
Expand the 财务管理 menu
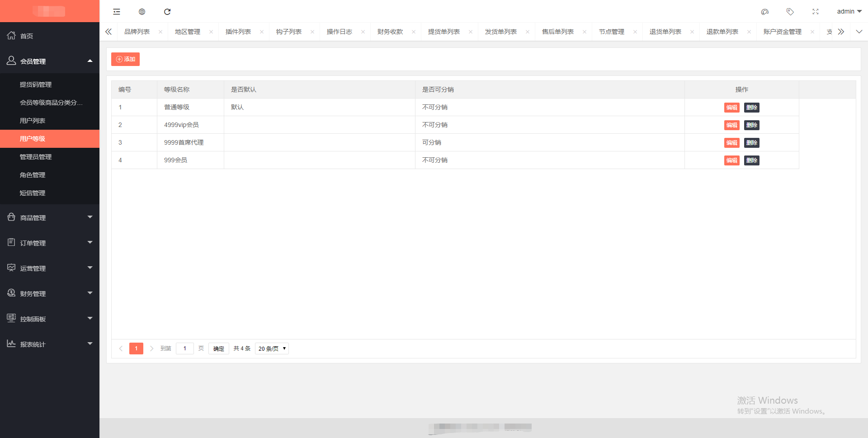click(x=50, y=293)
